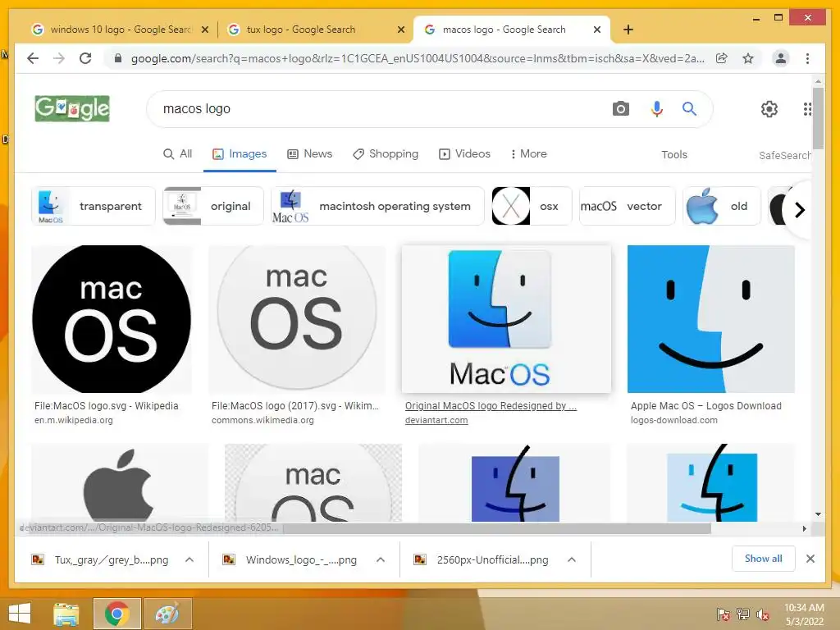Close the windows 10 logo tab

pyautogui.click(x=204, y=30)
